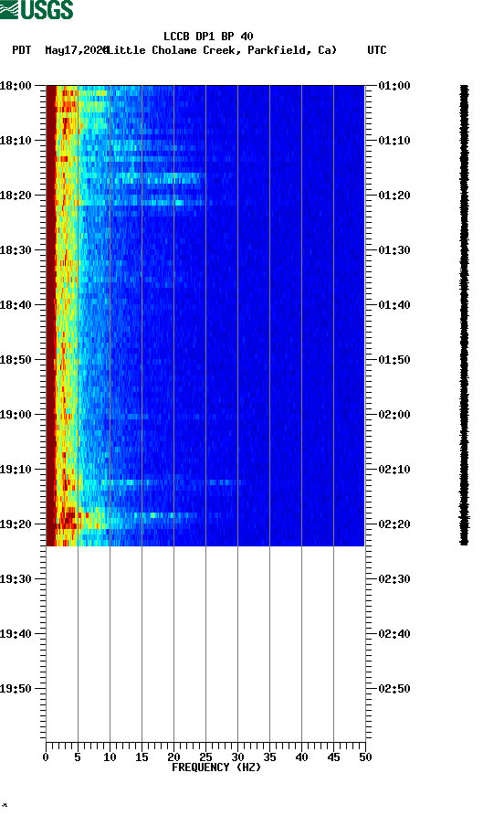This screenshot has height=815, width=504.
Task: Click the 35 Hz frequency axis label
Action: (x=269, y=757)
